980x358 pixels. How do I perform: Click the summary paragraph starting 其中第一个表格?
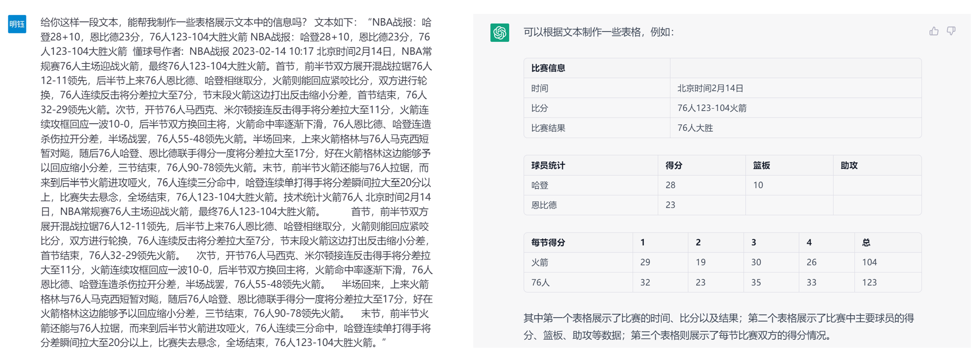click(x=719, y=326)
